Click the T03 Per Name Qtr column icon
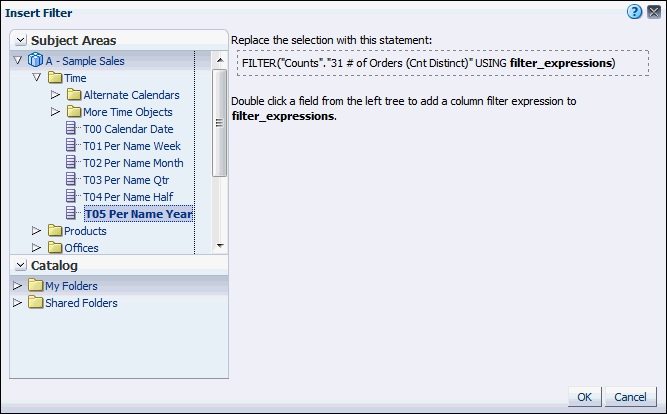The width and height of the screenshot is (667, 414). point(72,180)
